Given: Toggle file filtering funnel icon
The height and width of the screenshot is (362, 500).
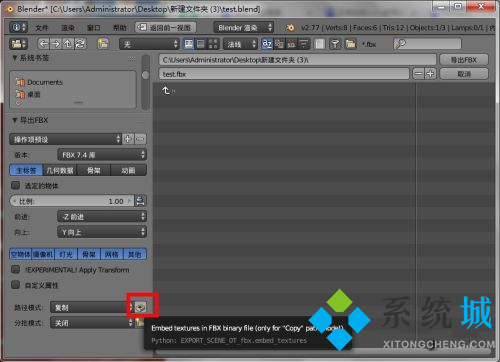Looking at the screenshot, I should click(336, 44).
